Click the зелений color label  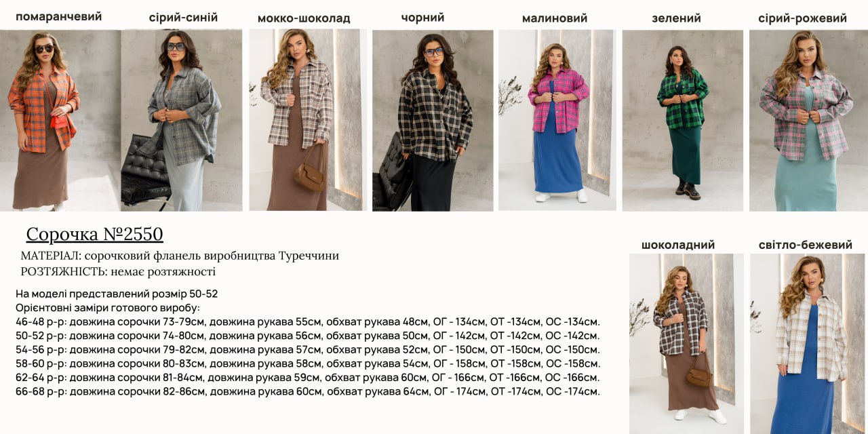click(677, 18)
